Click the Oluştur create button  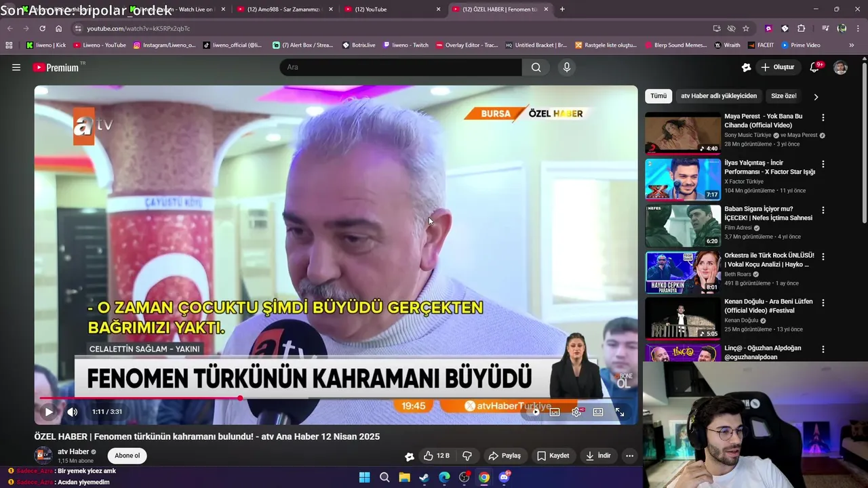[x=777, y=67]
